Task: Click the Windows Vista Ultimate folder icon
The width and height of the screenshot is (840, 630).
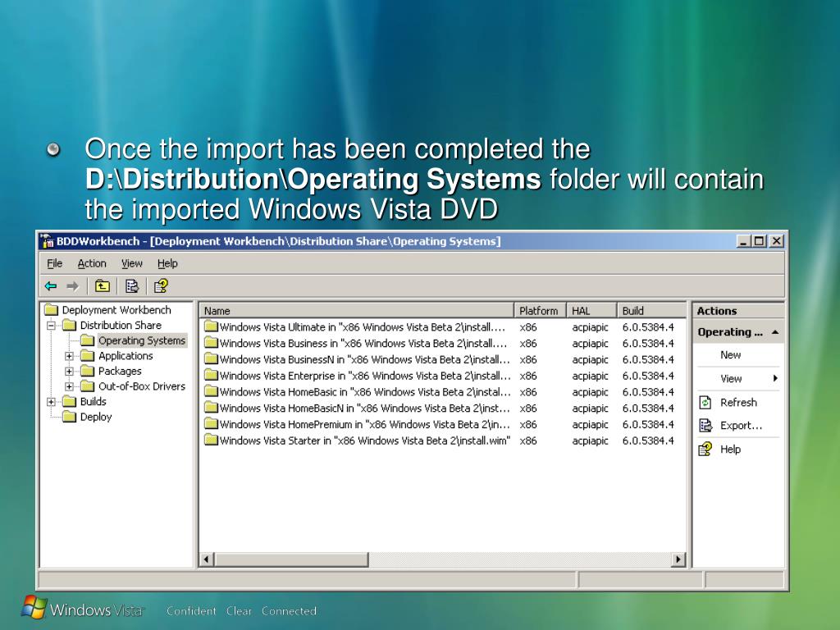Action: click(x=211, y=326)
